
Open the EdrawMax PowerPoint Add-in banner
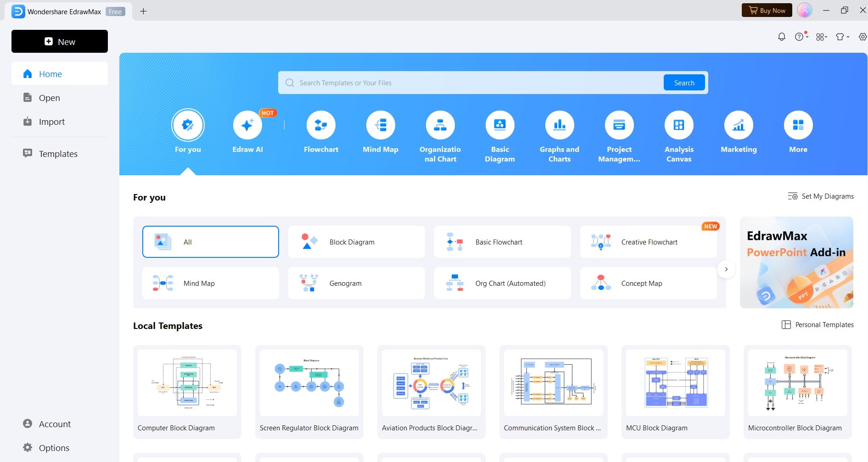[x=796, y=262]
